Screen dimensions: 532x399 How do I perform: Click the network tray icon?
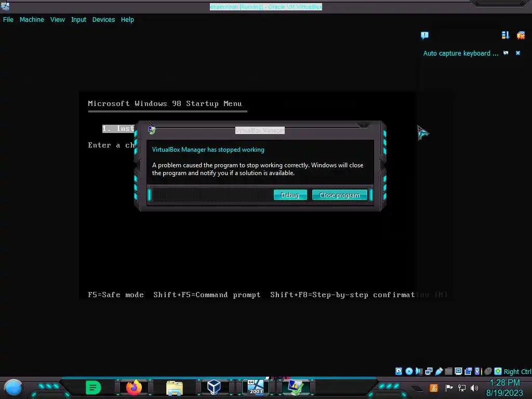(462, 388)
